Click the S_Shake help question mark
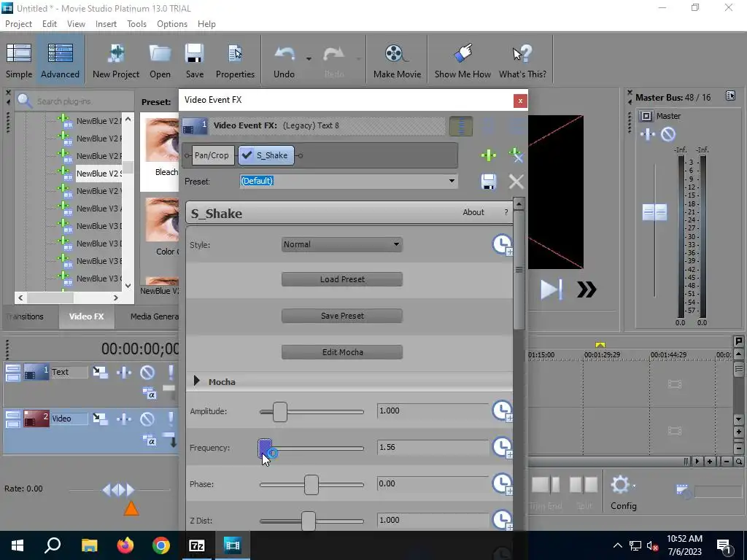 tap(506, 212)
